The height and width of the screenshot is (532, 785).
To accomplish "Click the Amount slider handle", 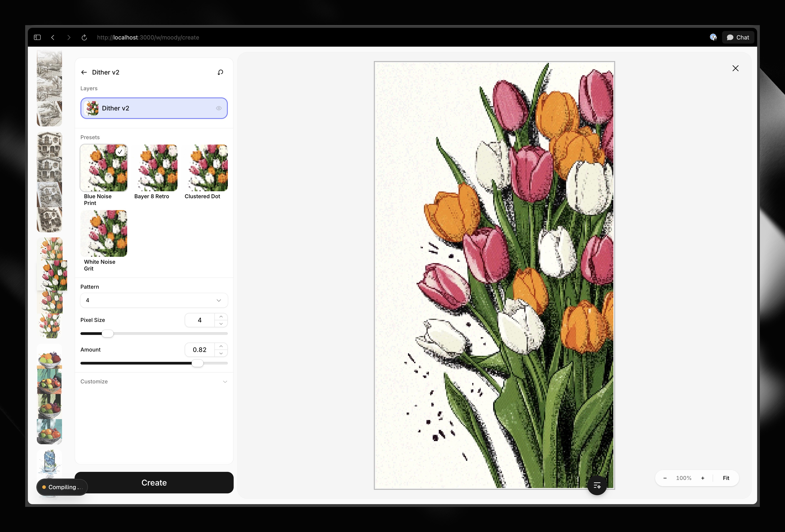I will point(198,363).
